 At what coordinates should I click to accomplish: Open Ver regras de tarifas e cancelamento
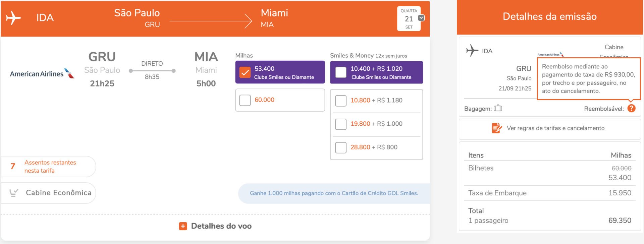555,128
